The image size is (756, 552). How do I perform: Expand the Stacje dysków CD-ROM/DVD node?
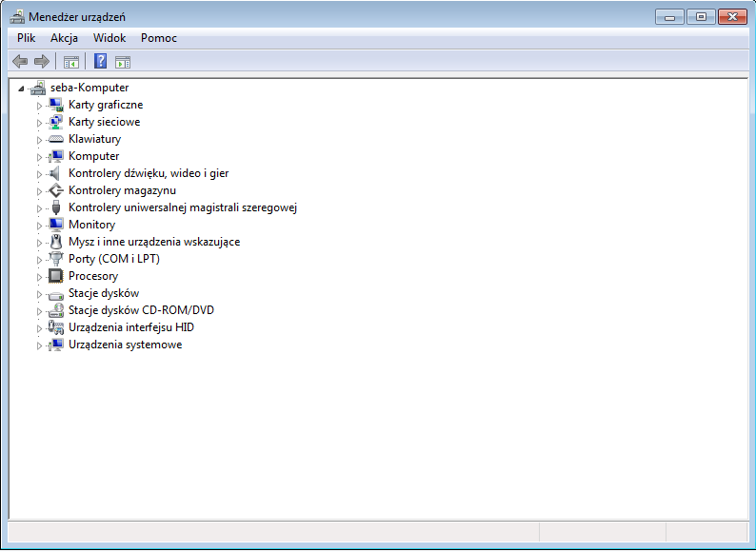coord(40,311)
